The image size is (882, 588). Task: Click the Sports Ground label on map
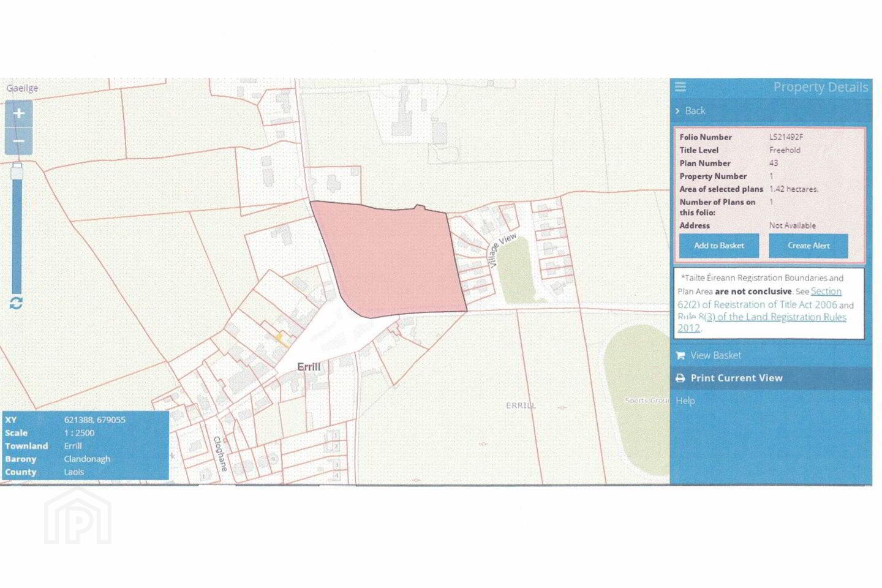[x=647, y=401]
